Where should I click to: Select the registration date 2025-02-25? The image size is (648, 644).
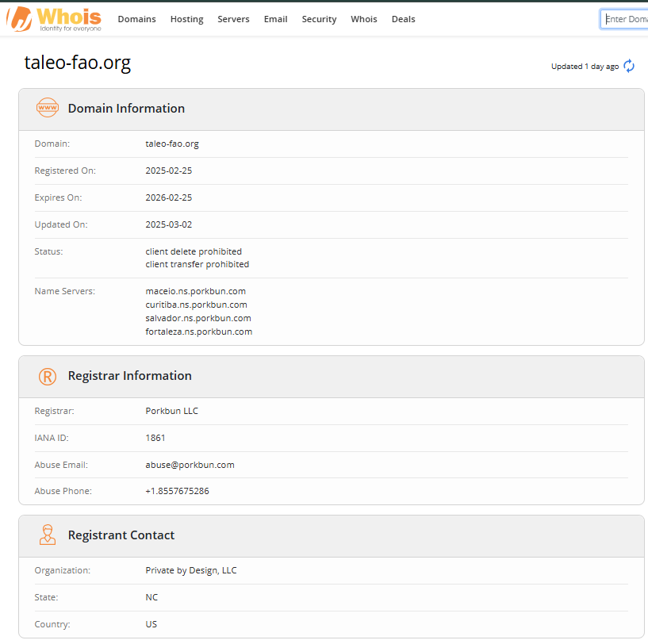point(169,171)
